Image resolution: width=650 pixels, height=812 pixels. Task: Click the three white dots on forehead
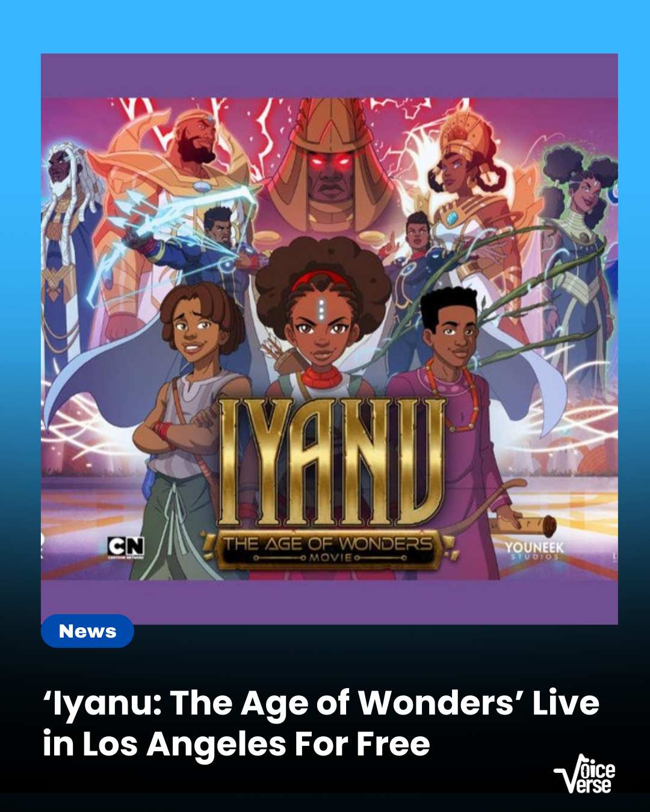[322, 308]
